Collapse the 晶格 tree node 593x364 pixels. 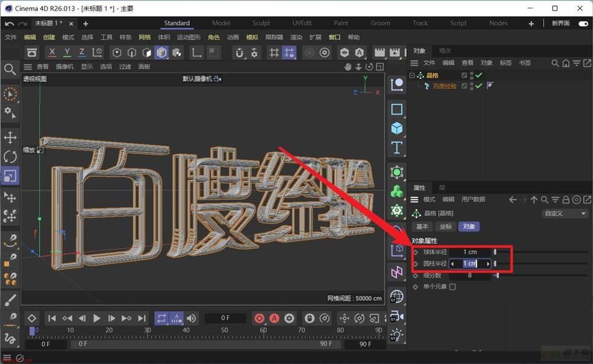pos(412,75)
